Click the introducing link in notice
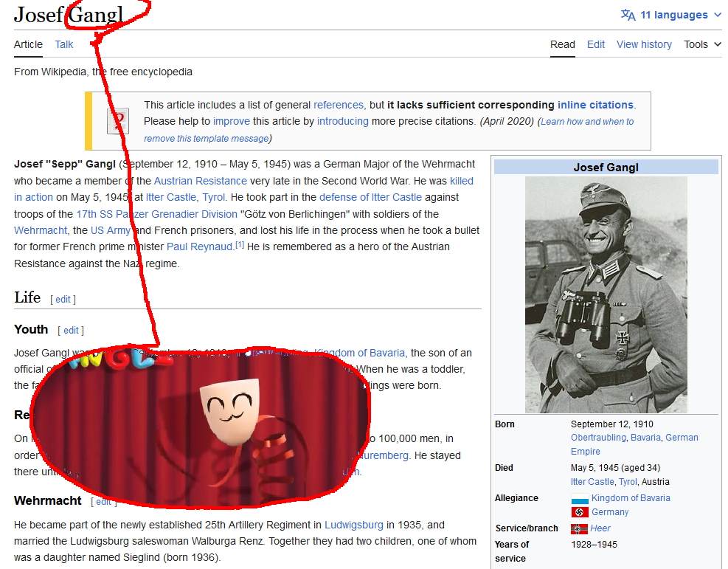 coord(343,121)
